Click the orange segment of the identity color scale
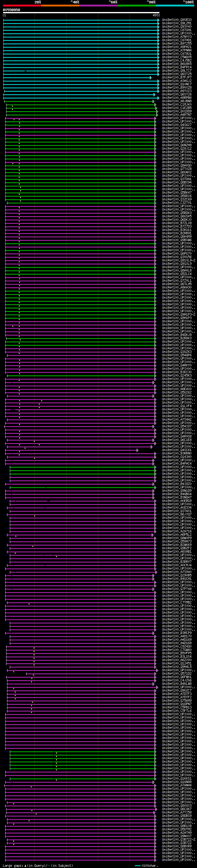The height and width of the screenshot is (868, 197). (x=60, y=6)
